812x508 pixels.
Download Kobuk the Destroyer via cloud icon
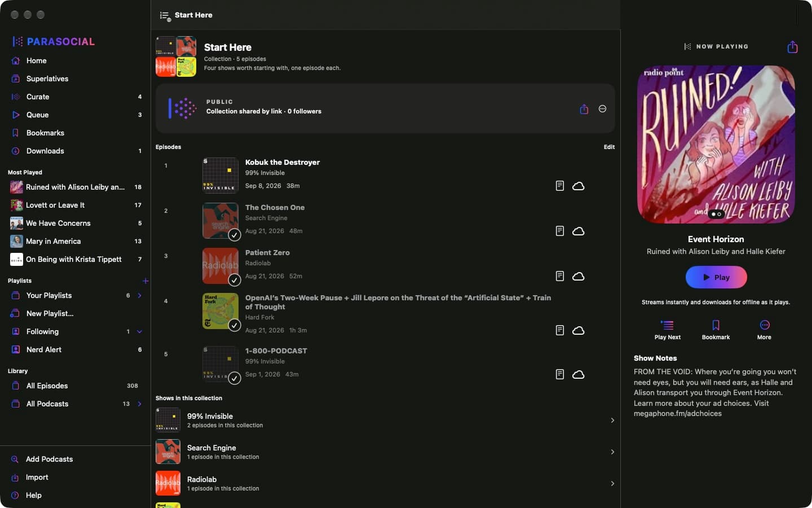pos(578,186)
